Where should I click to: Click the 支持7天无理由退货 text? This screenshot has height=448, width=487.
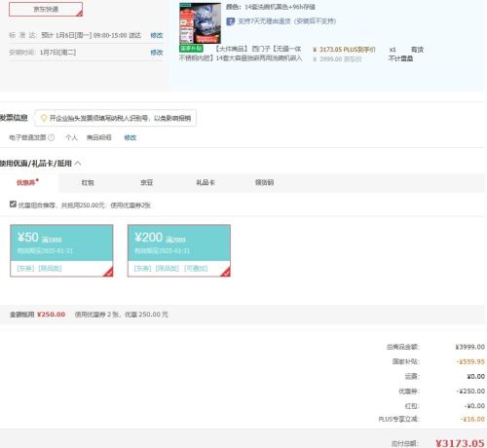[286, 21]
